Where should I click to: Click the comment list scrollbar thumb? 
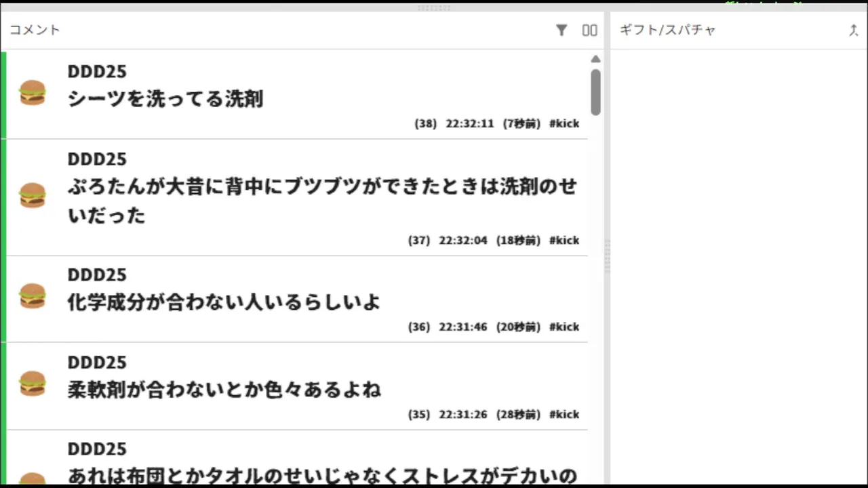(595, 92)
